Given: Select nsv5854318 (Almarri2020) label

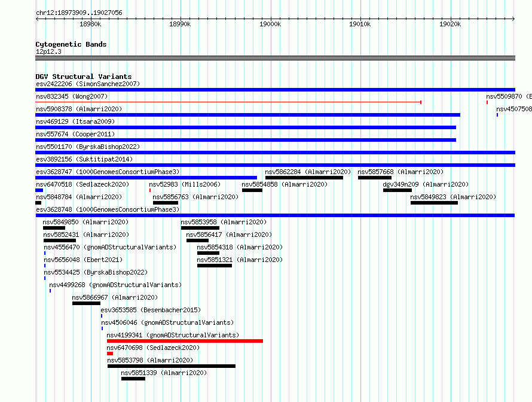Looking at the screenshot, I should (x=240, y=247).
